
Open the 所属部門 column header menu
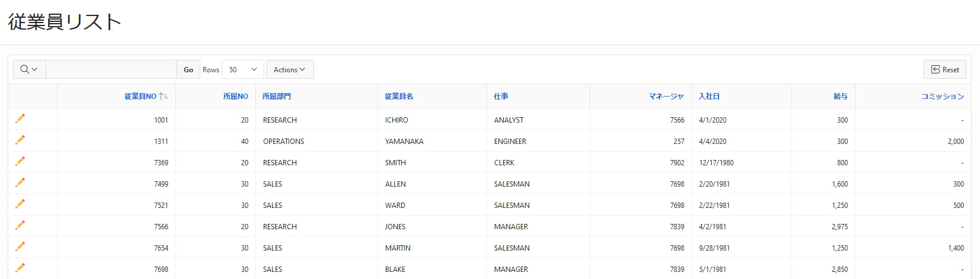tap(277, 96)
